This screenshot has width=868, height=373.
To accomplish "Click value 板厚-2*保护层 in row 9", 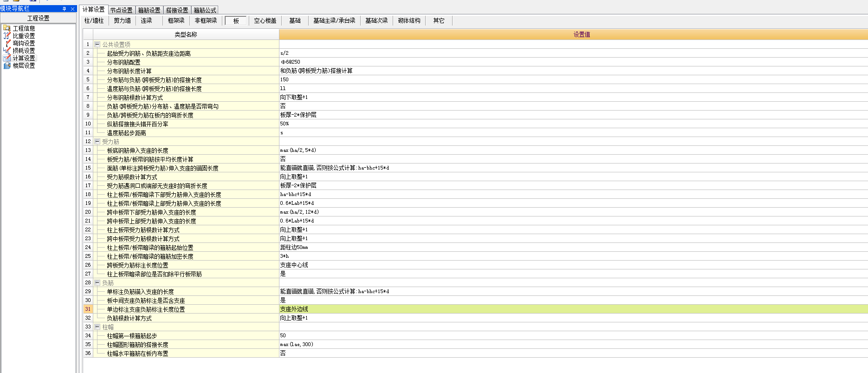I will point(574,115).
